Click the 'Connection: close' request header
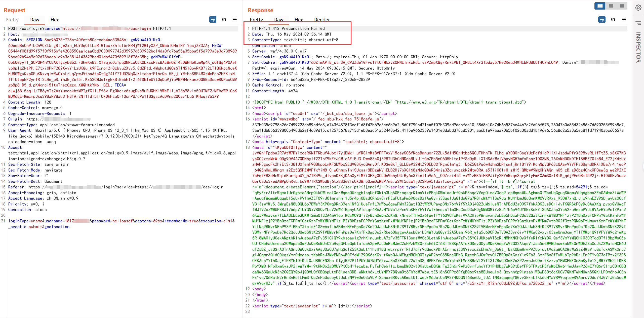This screenshot has height=318, width=644. (27, 210)
